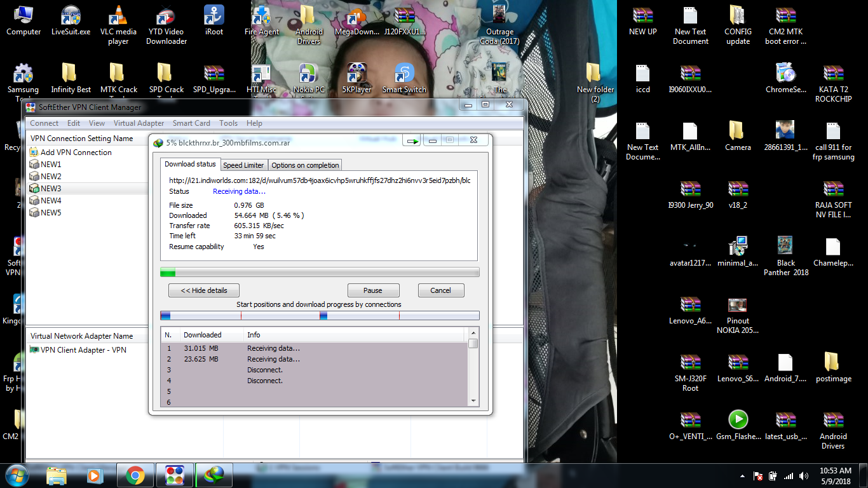This screenshot has height=488, width=868.
Task: Launch 5KPlayer from desktop
Action: point(356,79)
